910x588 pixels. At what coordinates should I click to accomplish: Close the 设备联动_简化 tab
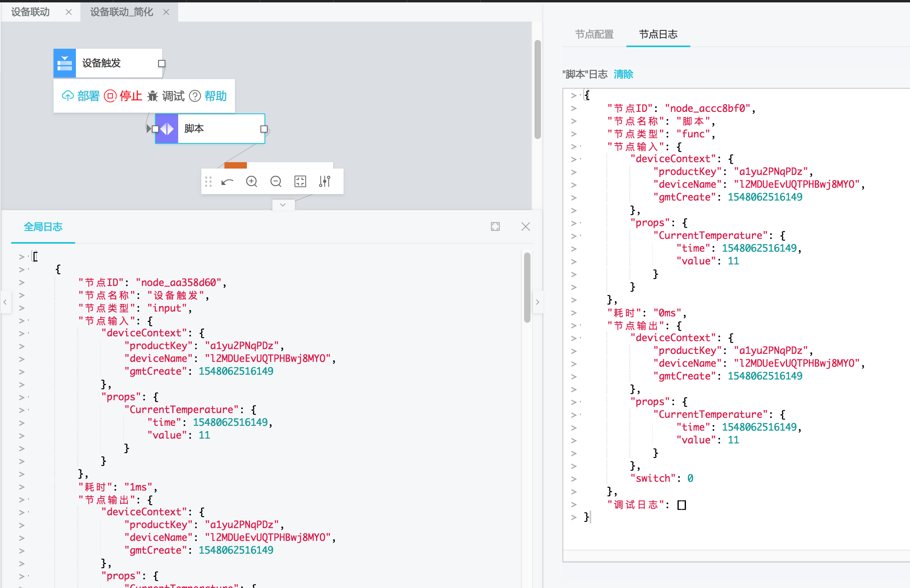pos(166,12)
